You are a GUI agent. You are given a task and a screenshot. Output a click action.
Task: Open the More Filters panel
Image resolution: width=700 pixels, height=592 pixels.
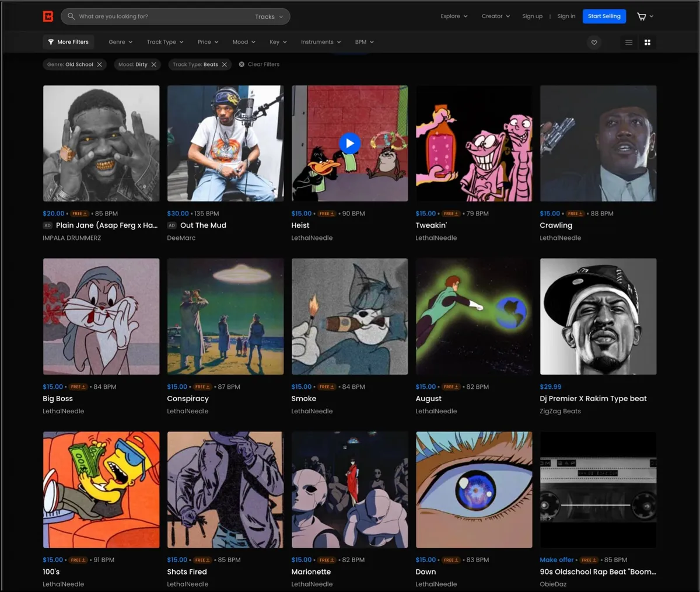(x=68, y=42)
